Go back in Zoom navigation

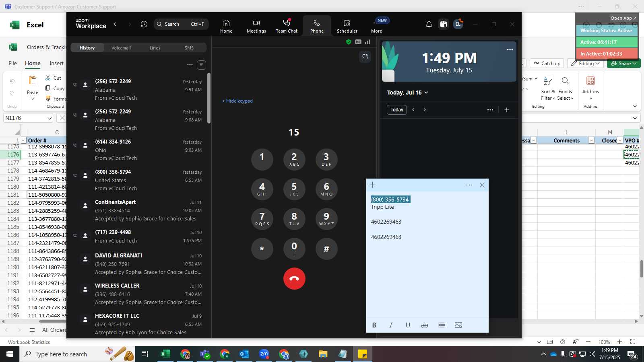click(115, 24)
